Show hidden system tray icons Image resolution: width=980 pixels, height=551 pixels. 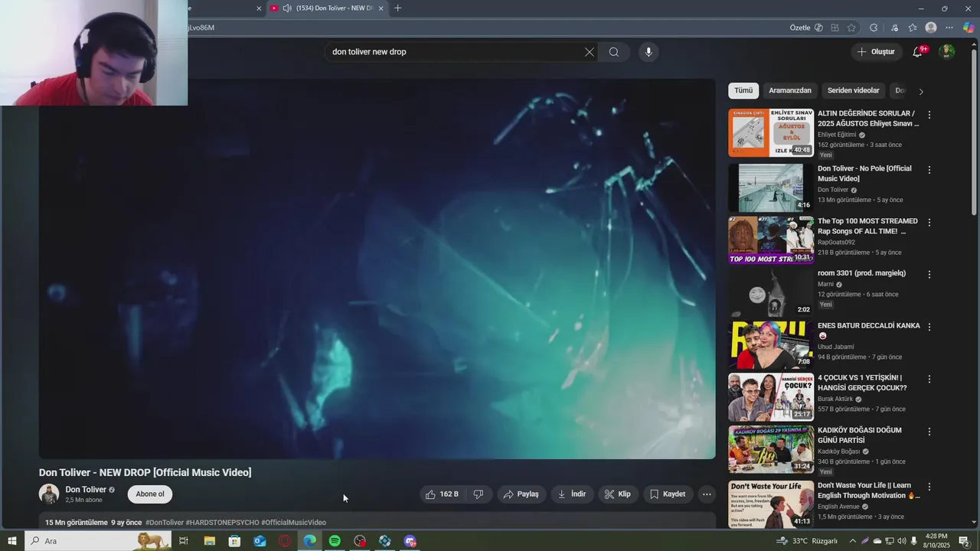[853, 541]
